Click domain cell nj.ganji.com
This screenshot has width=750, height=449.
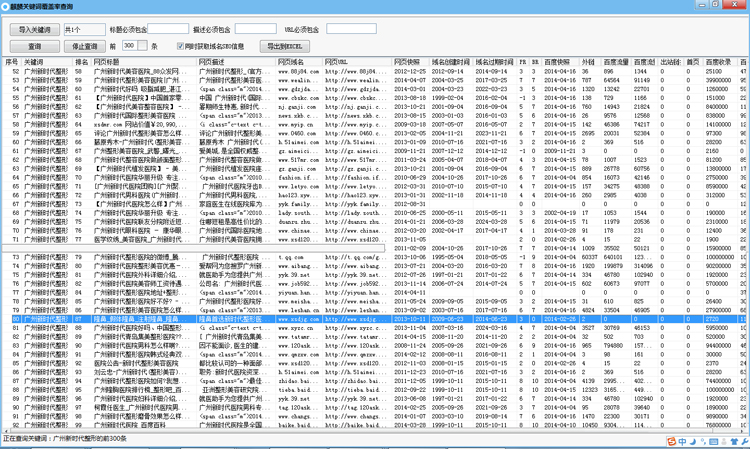pyautogui.click(x=297, y=107)
